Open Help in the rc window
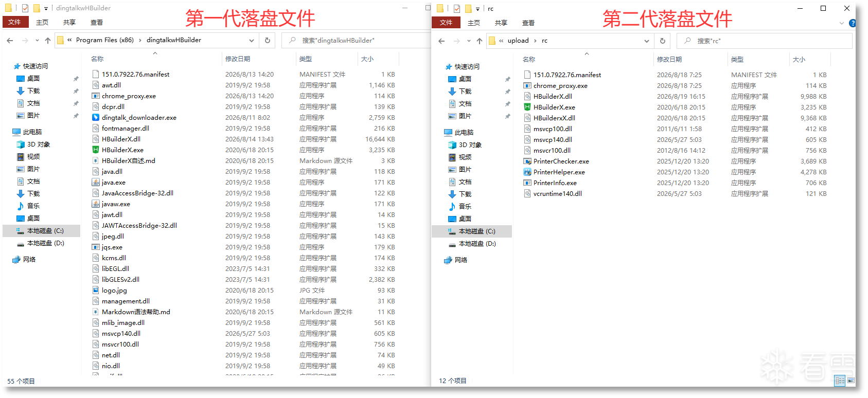 click(x=852, y=23)
